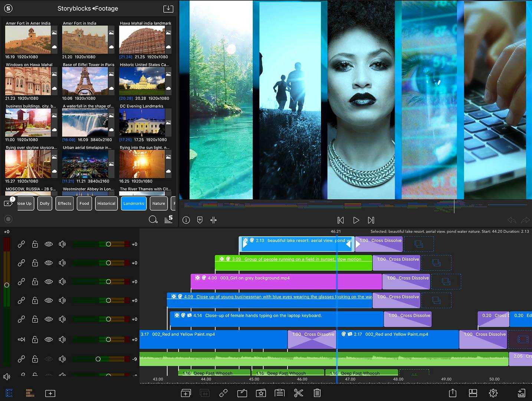Open clipboard tool
This screenshot has height=401, width=532.
point(280,393)
